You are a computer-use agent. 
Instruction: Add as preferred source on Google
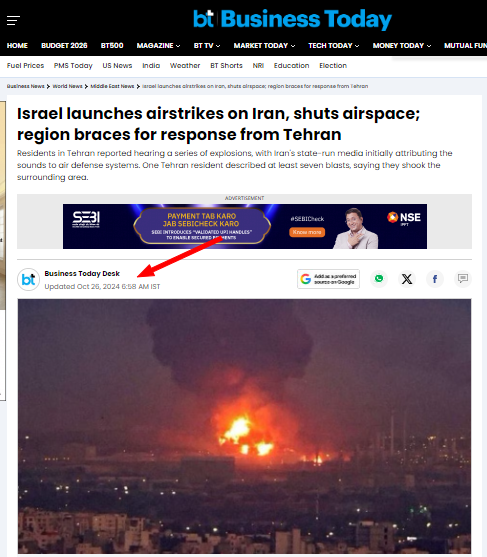328,279
